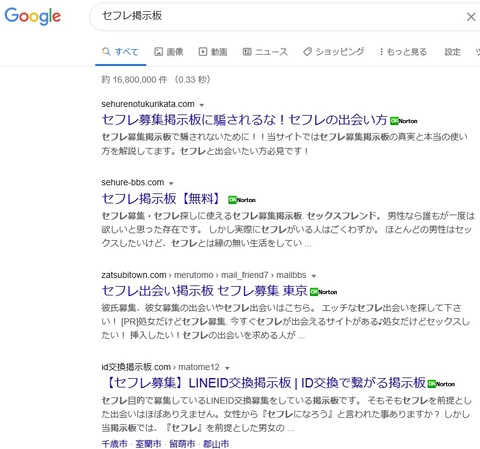The width and height of the screenshot is (480, 449).
Task: Switch to the 画像 images tab
Action: point(169,52)
